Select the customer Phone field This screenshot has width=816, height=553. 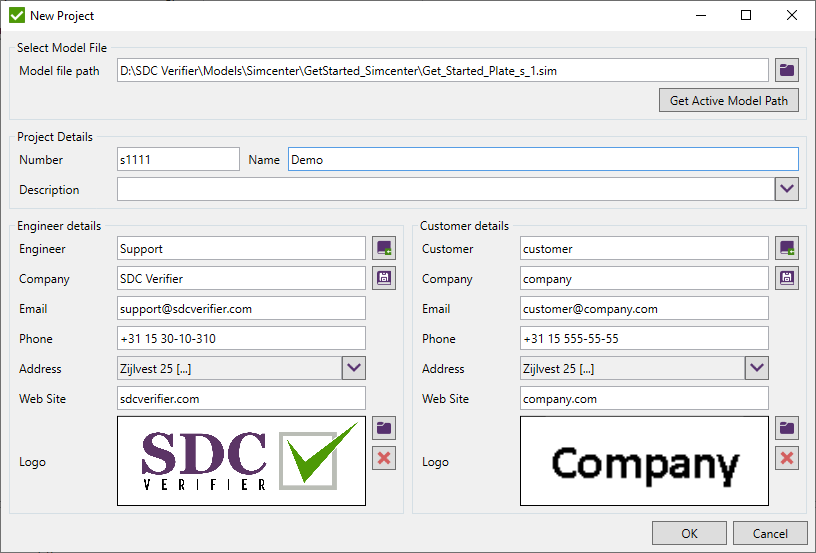tap(644, 339)
